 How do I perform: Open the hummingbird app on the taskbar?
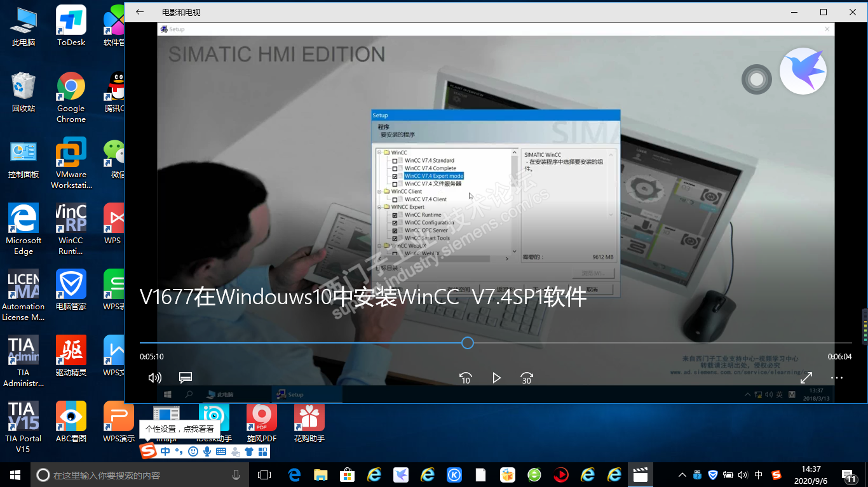coord(401,475)
